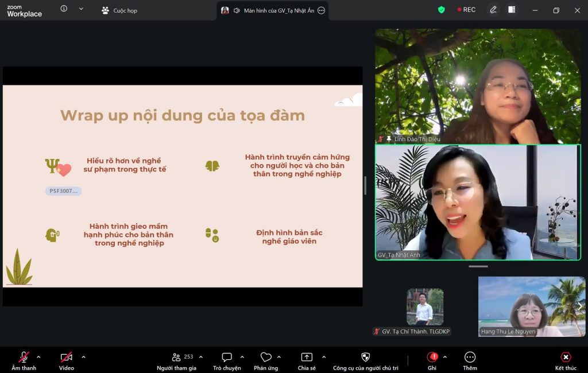Open the Người tham gia participants panel
Screen dimensions: 588x373
coord(177,358)
